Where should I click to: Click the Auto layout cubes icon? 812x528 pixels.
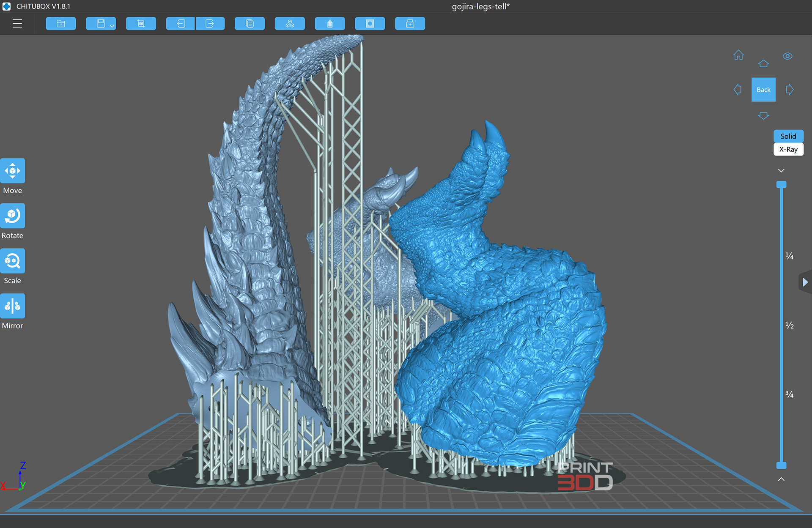tap(290, 24)
